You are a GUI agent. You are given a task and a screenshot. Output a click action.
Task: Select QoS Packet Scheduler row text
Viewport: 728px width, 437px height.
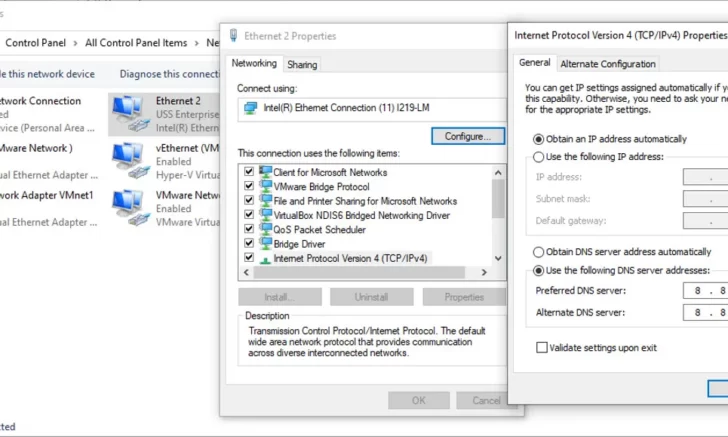[319, 229]
